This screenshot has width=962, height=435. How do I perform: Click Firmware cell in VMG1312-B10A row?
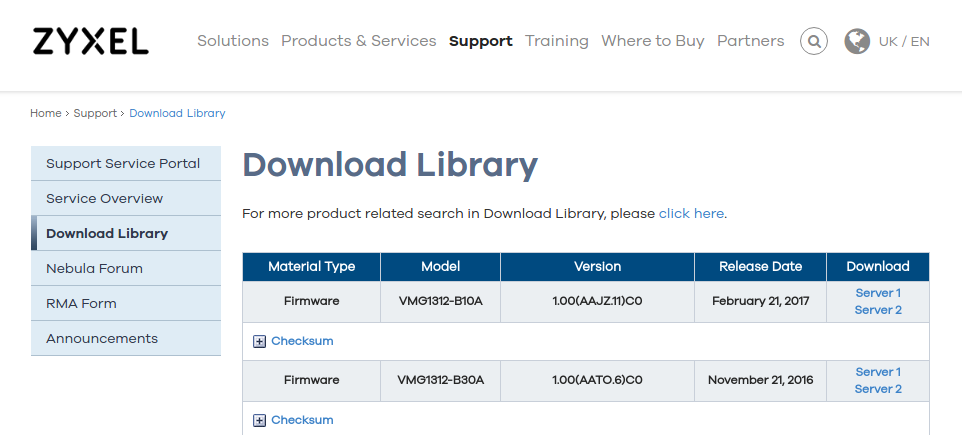pyautogui.click(x=312, y=302)
